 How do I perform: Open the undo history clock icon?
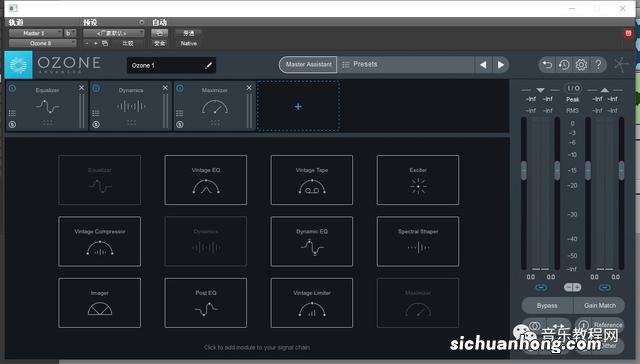[x=564, y=64]
